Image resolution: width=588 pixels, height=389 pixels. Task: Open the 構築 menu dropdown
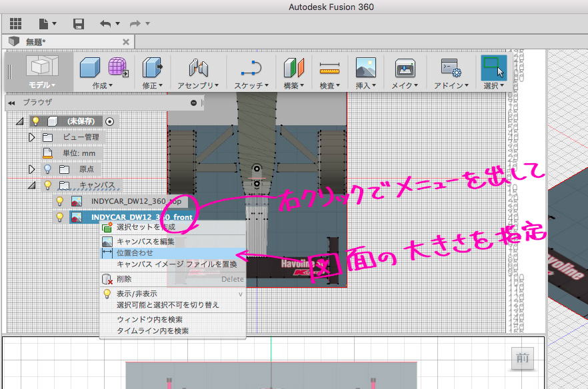pos(293,86)
